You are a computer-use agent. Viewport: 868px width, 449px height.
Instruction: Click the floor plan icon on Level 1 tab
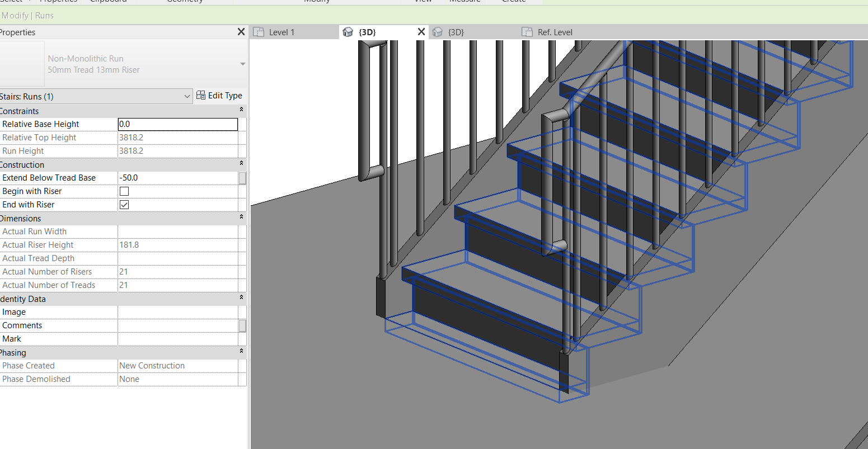pos(259,32)
